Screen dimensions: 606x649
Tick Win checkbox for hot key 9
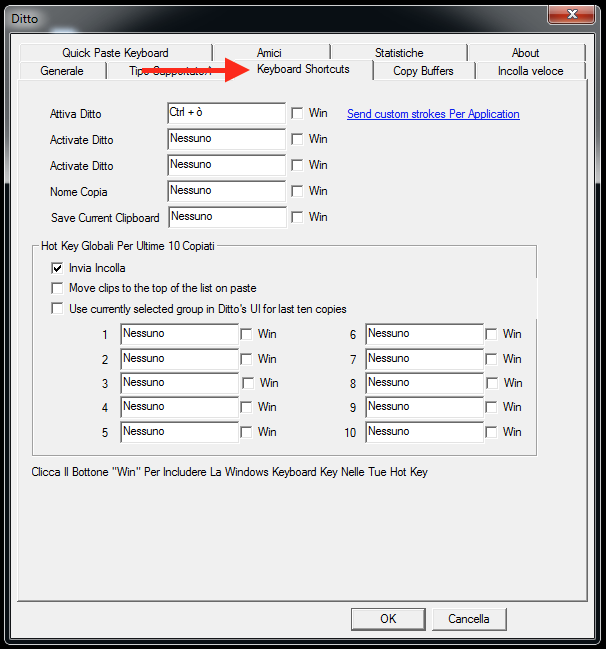(x=491, y=407)
